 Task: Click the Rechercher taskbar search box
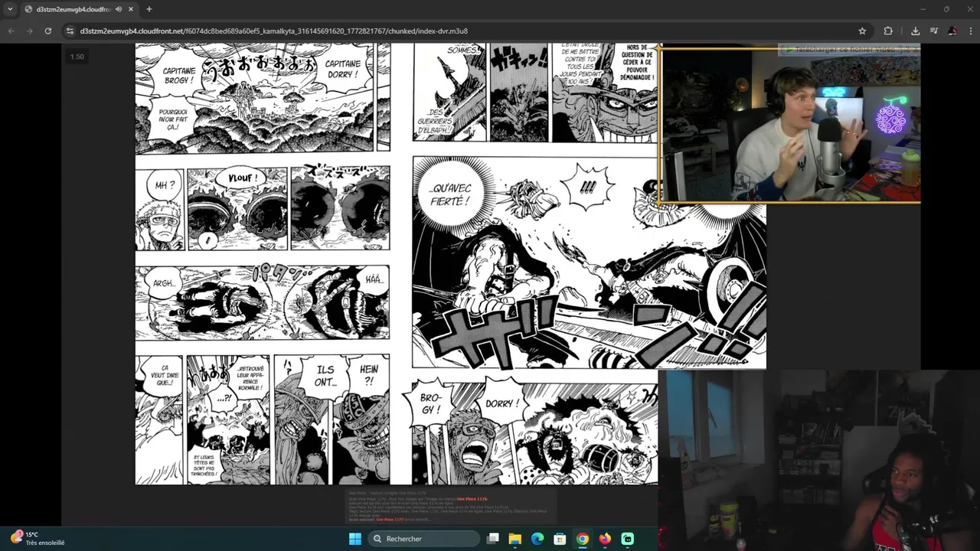point(423,539)
